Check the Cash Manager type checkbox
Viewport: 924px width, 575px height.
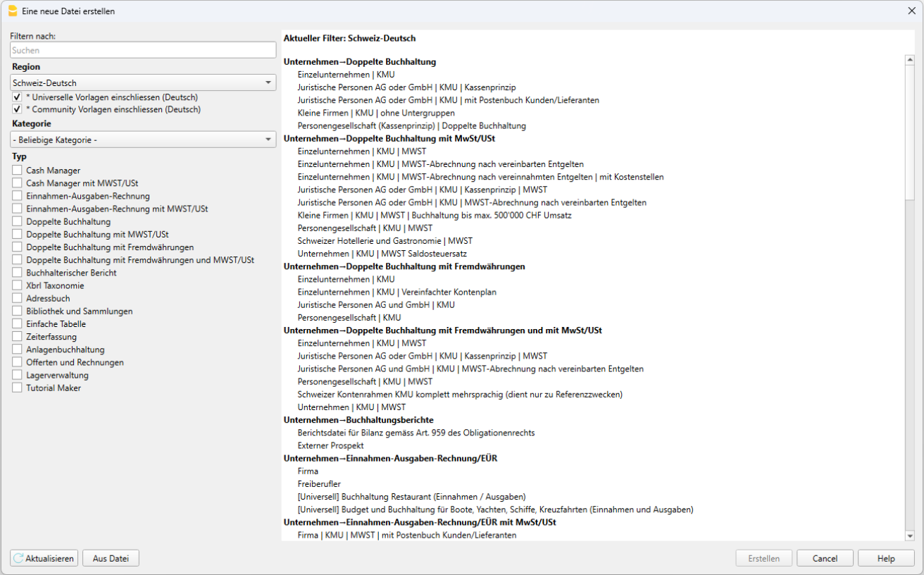[17, 171]
